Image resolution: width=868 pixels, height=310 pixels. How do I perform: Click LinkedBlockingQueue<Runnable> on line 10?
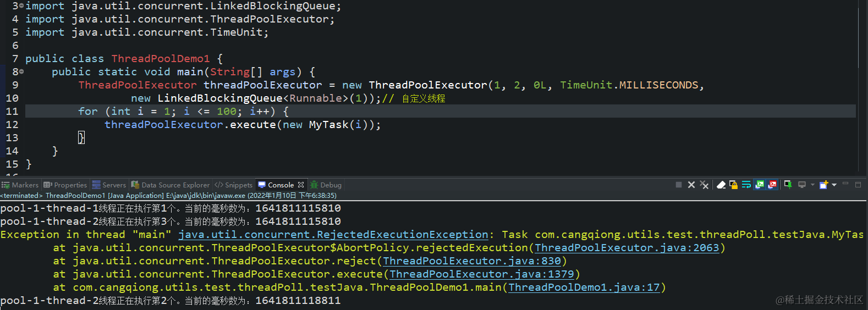(253, 98)
